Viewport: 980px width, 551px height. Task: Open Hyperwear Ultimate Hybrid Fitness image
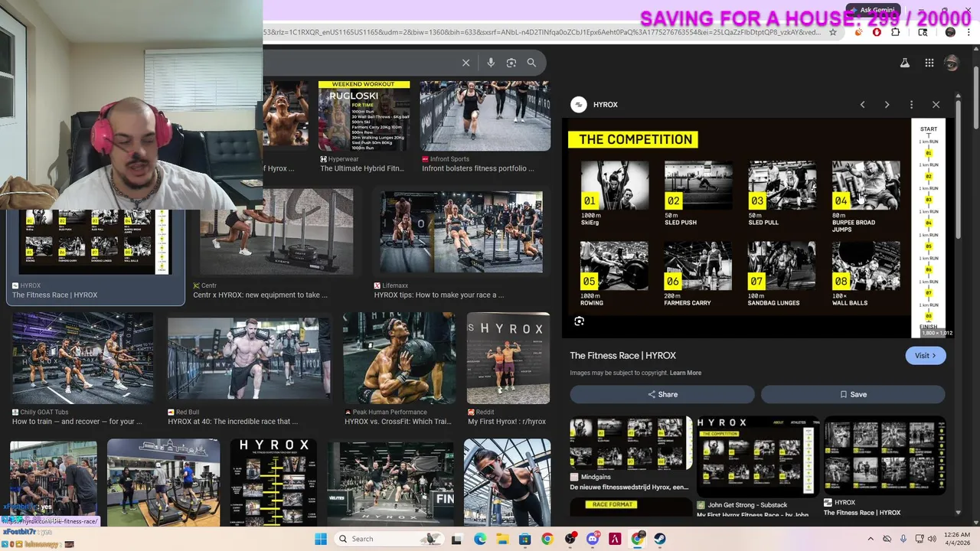[x=364, y=116]
